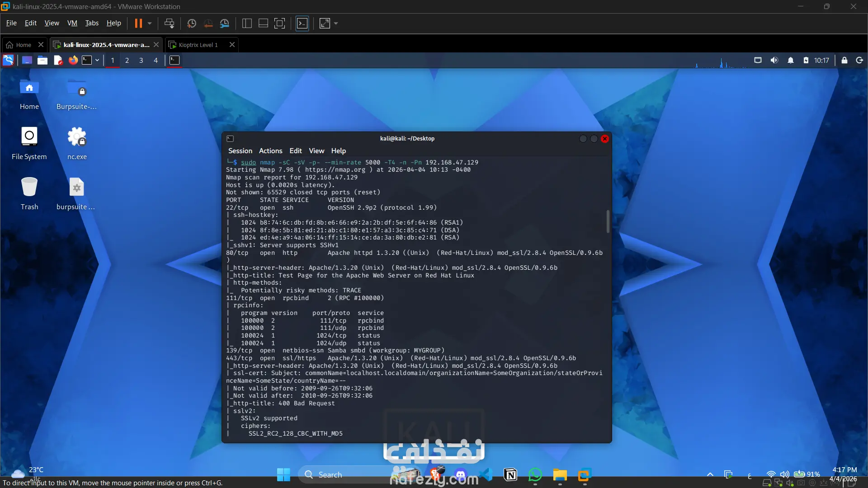Show hidden icons in Windows system tray
Viewport: 868px width, 488px height.
coord(710,474)
